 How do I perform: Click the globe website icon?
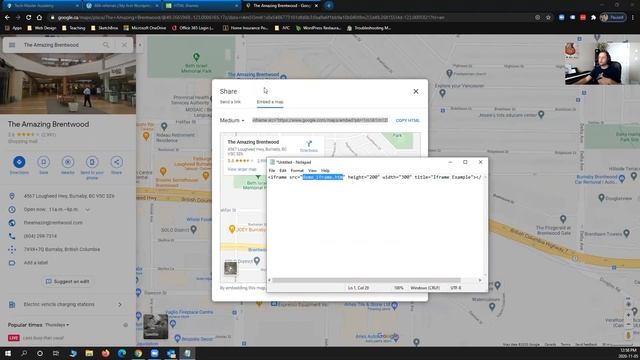pyautogui.click(x=12, y=223)
